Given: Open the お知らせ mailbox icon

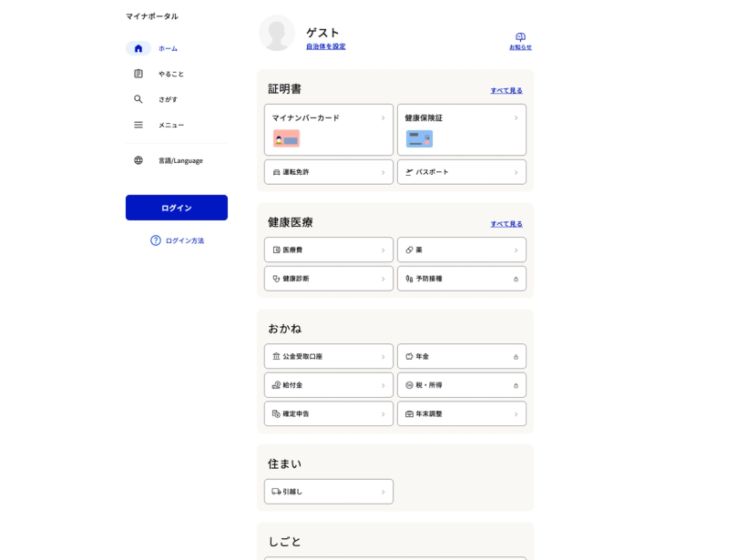Looking at the screenshot, I should pyautogui.click(x=520, y=36).
